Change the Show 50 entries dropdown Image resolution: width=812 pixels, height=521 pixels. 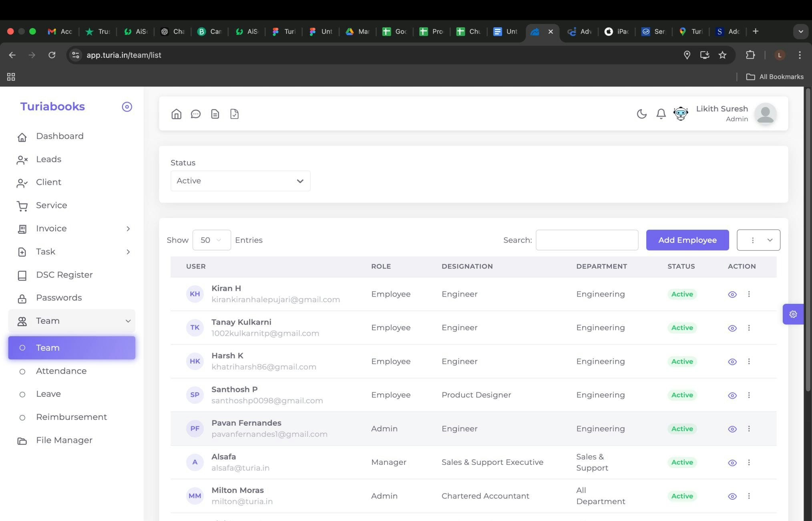point(211,240)
